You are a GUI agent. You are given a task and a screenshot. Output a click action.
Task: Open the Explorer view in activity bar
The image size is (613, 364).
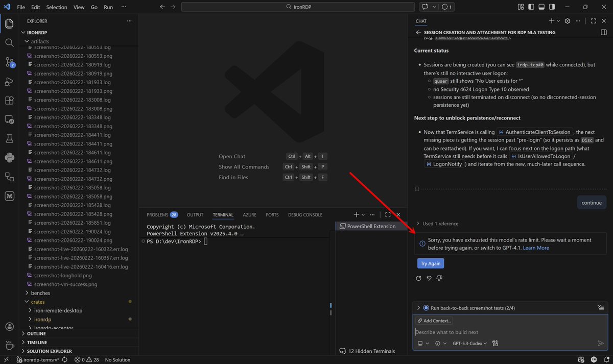click(9, 23)
